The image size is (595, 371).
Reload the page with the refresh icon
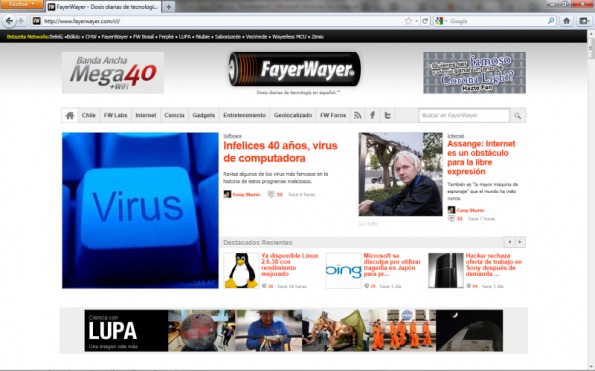pos(425,21)
